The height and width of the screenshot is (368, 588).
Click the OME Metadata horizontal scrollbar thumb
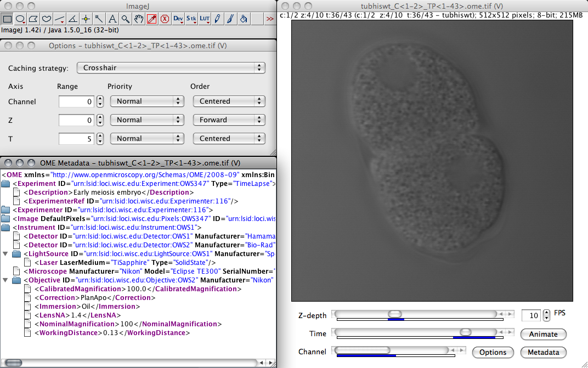(x=14, y=363)
